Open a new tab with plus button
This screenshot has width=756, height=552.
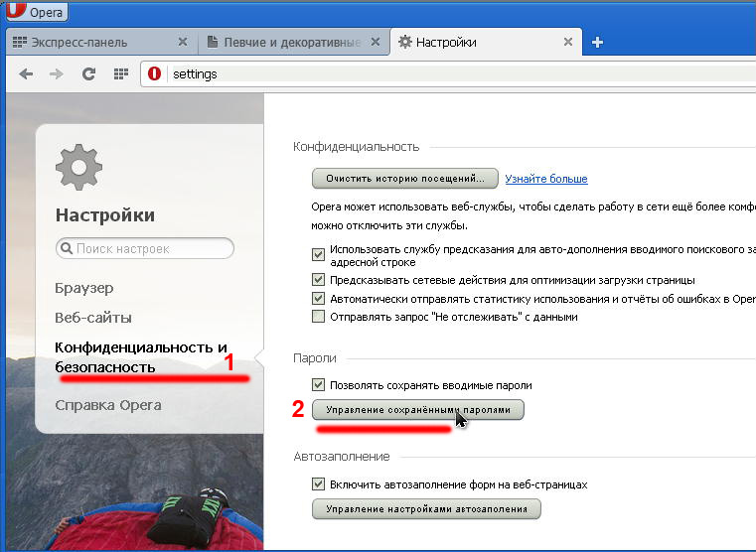pyautogui.click(x=597, y=43)
